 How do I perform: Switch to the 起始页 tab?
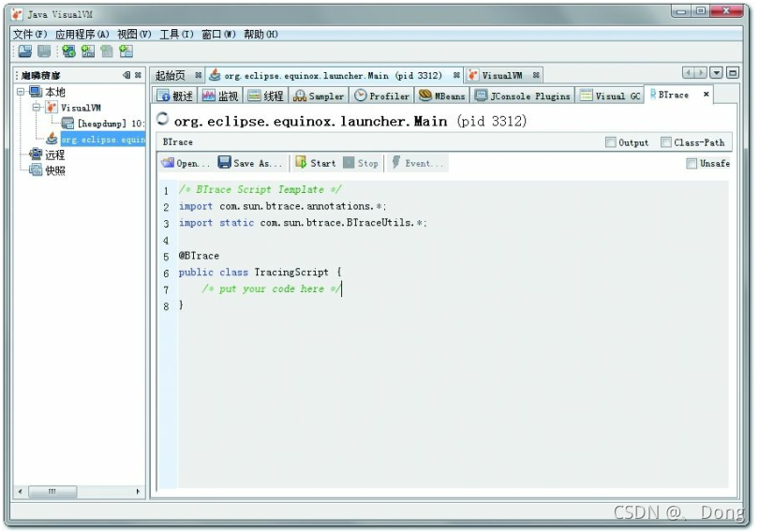(171, 76)
